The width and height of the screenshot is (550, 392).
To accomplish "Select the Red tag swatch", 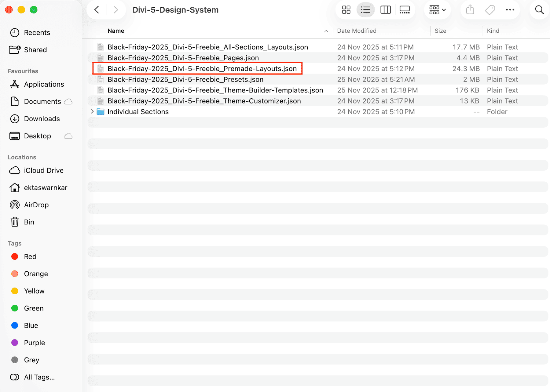I will pos(14,256).
